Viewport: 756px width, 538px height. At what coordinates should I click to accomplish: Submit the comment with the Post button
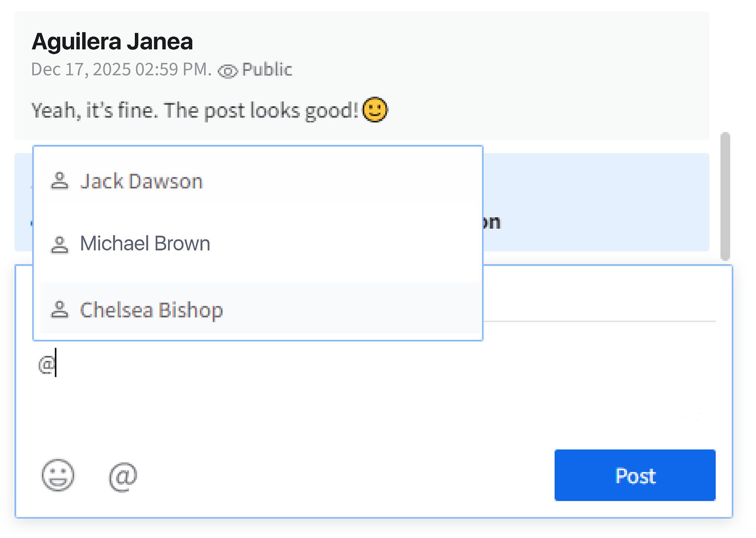[635, 475]
